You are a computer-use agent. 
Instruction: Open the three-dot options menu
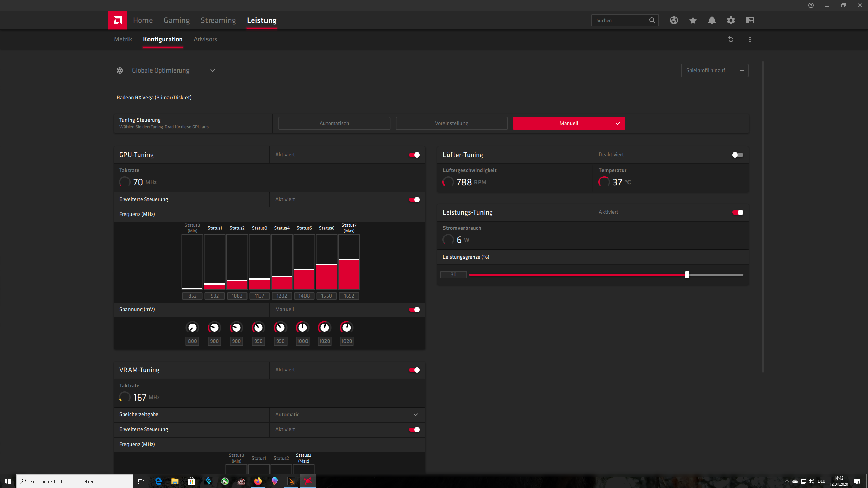coord(750,39)
